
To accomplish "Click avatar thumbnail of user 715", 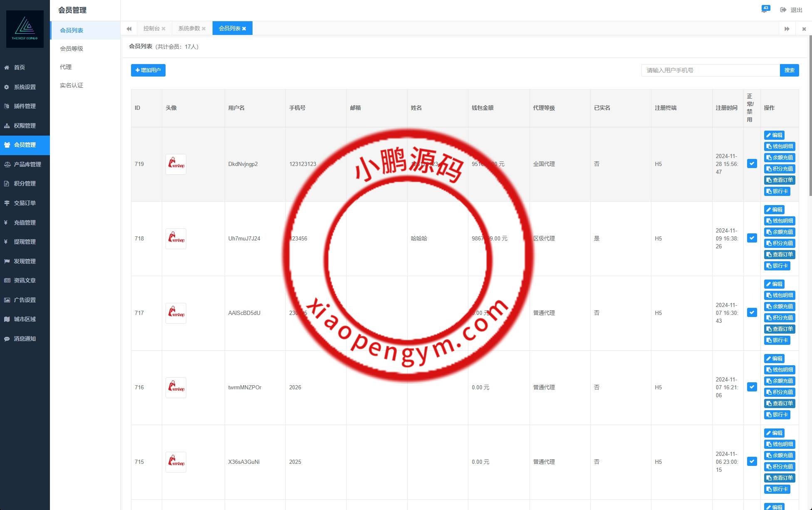I will click(x=176, y=462).
